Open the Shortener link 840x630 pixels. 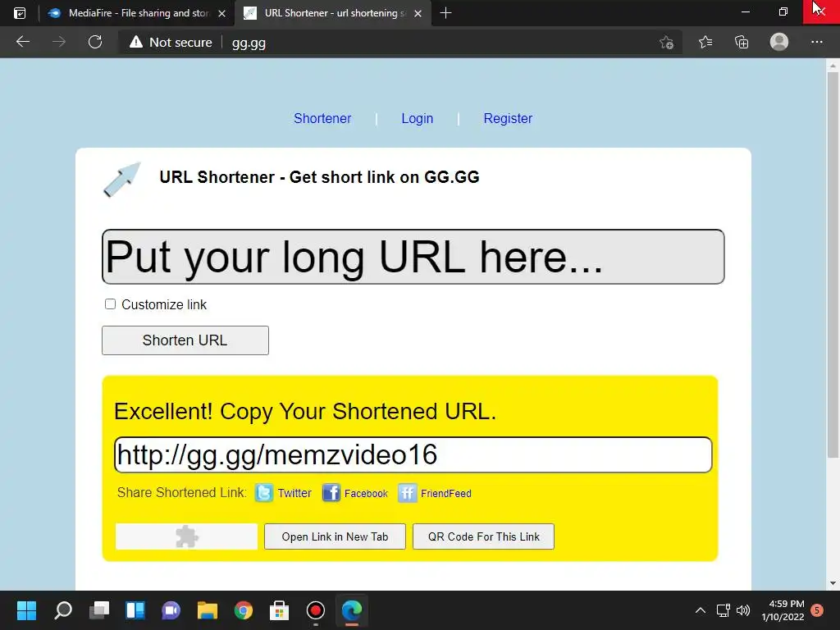(x=322, y=118)
